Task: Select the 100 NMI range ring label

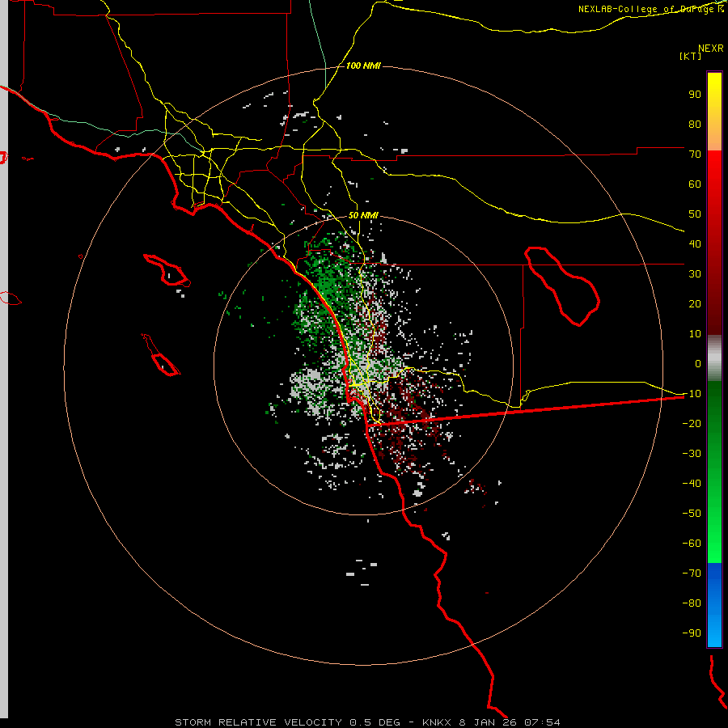Action: click(x=363, y=66)
